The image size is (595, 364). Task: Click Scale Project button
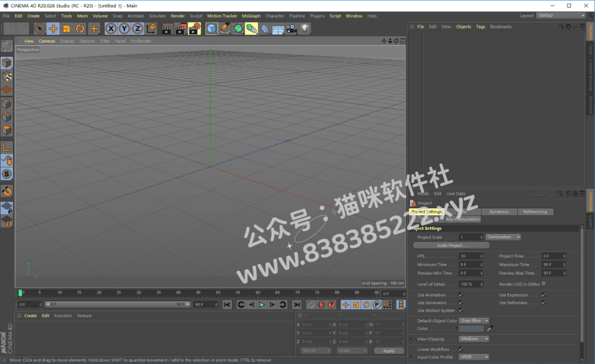point(451,245)
